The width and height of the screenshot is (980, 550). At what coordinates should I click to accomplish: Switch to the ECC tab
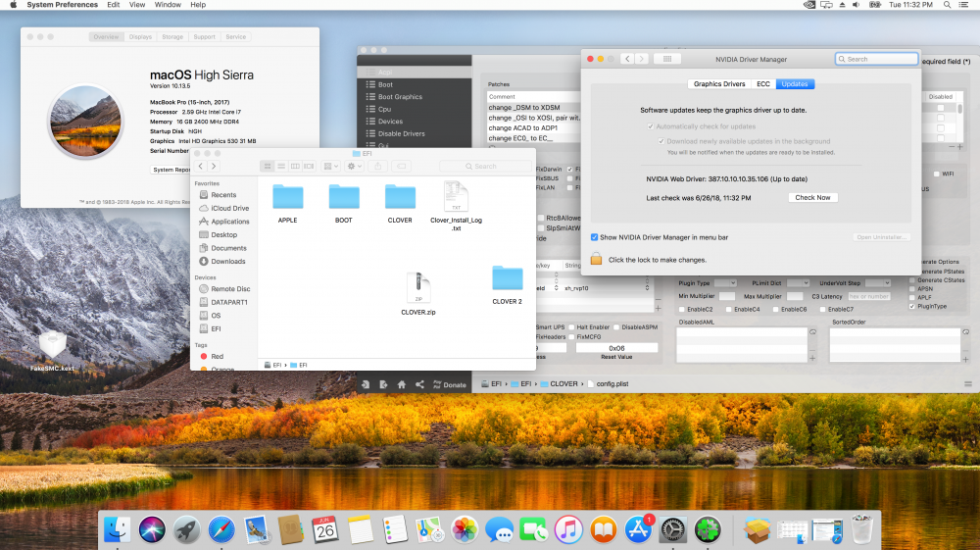pos(763,83)
